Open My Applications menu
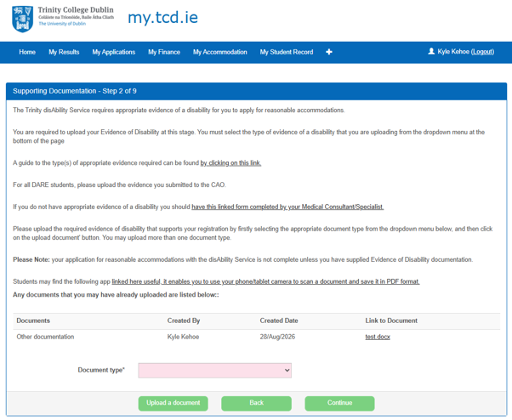The height and width of the screenshot is (420, 512). point(114,52)
